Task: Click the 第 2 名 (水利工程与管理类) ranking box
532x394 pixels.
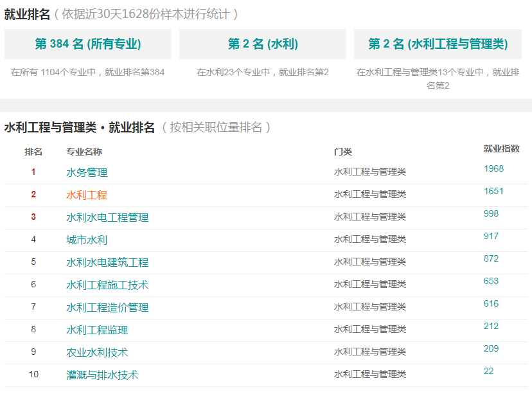Action: point(438,44)
